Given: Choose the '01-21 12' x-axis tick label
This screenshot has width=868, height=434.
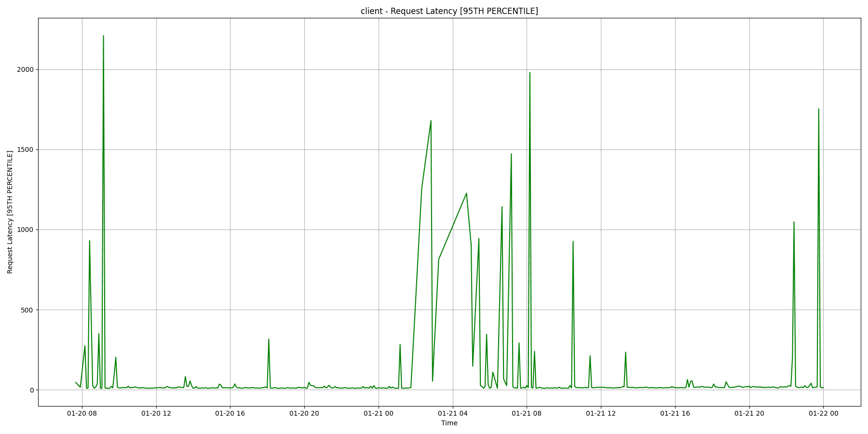Looking at the screenshot, I should point(601,413).
